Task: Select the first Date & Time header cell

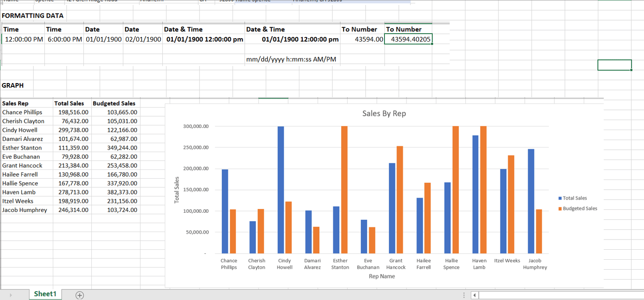Action: (x=204, y=29)
